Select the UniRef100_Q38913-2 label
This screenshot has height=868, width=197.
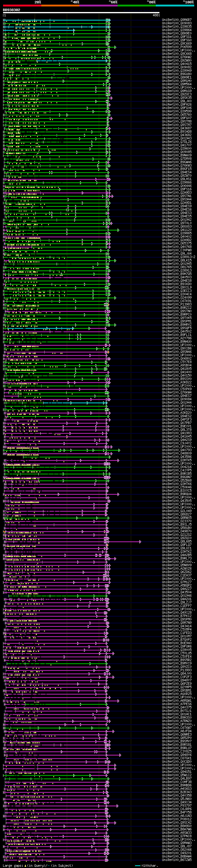tap(179, 257)
